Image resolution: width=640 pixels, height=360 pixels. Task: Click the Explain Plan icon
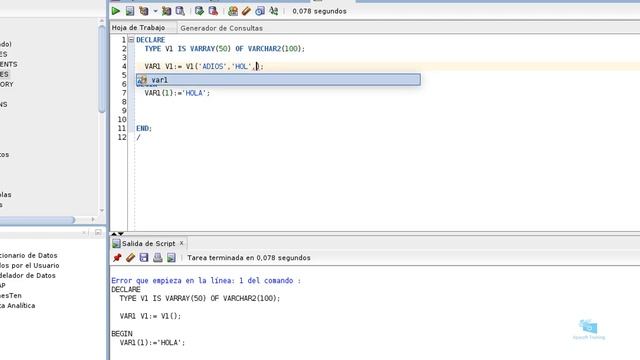144,11
